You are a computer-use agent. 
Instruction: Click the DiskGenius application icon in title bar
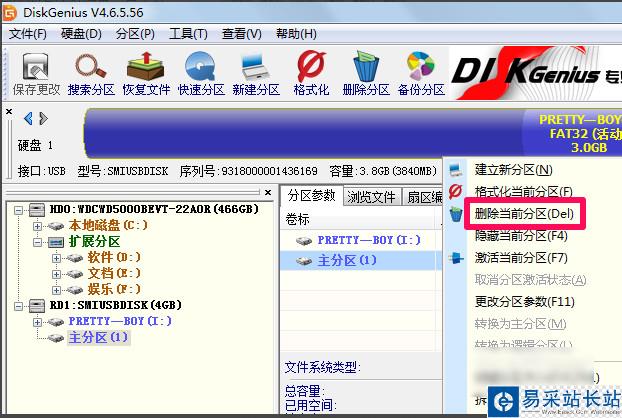coord(10,13)
